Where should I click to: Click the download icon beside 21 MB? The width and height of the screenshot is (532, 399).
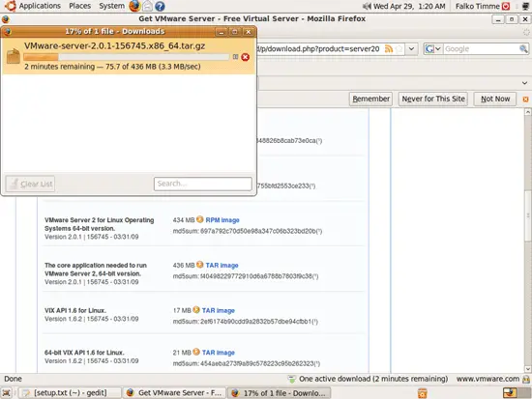tap(196, 352)
